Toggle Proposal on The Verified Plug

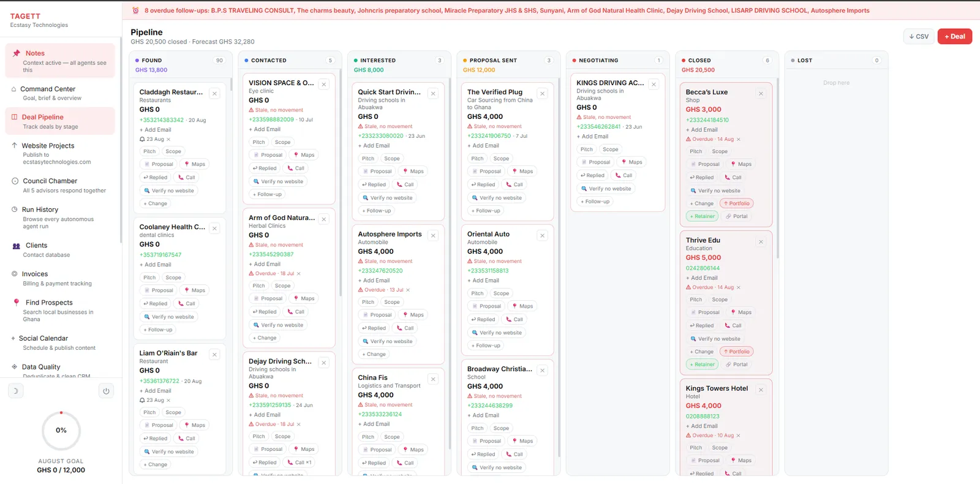486,172
